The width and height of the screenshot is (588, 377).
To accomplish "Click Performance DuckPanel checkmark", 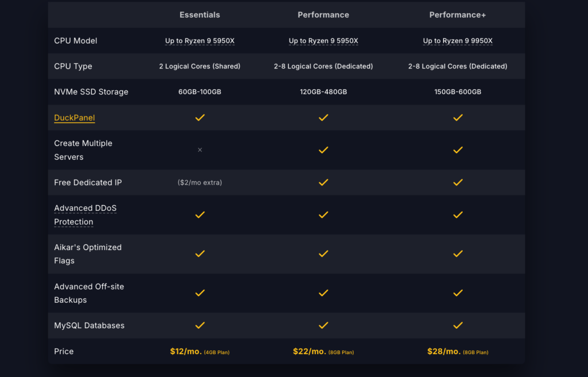I will [x=323, y=118].
